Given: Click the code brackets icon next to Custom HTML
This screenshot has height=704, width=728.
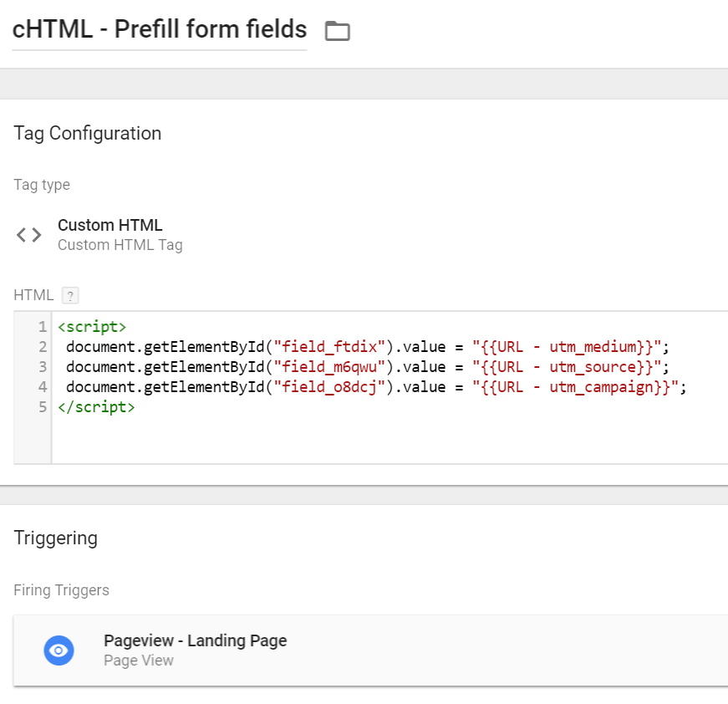Looking at the screenshot, I should 28,234.
